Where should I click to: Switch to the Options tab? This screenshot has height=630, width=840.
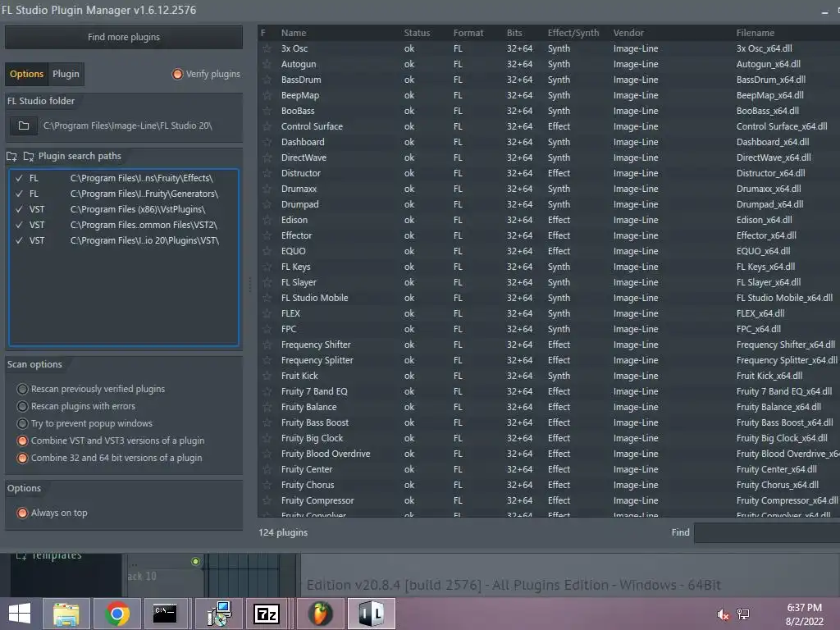click(26, 74)
